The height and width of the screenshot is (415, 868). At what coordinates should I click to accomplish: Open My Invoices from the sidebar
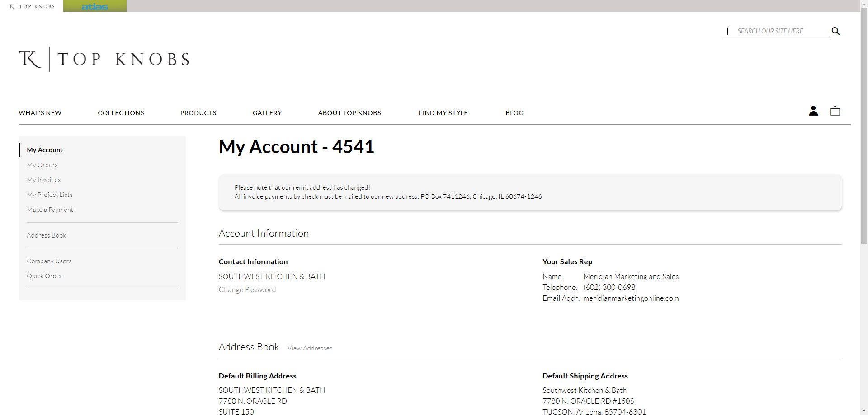coord(44,180)
